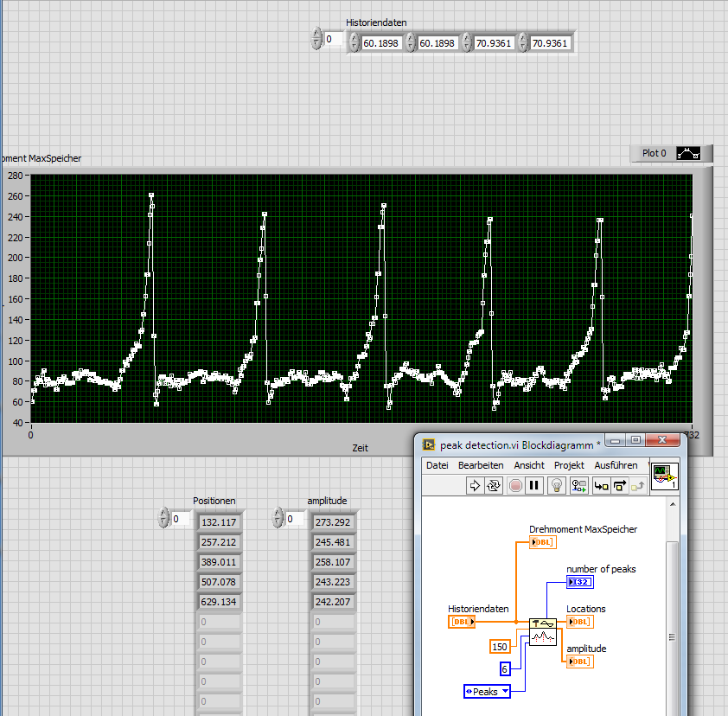Click the Run arrow button
The width and height of the screenshot is (728, 716).
pyautogui.click(x=474, y=485)
